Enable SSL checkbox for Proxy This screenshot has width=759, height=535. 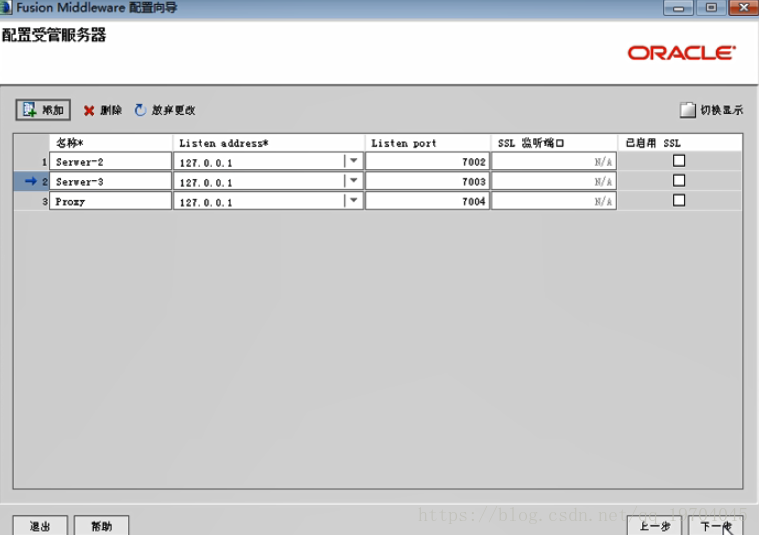[679, 200]
